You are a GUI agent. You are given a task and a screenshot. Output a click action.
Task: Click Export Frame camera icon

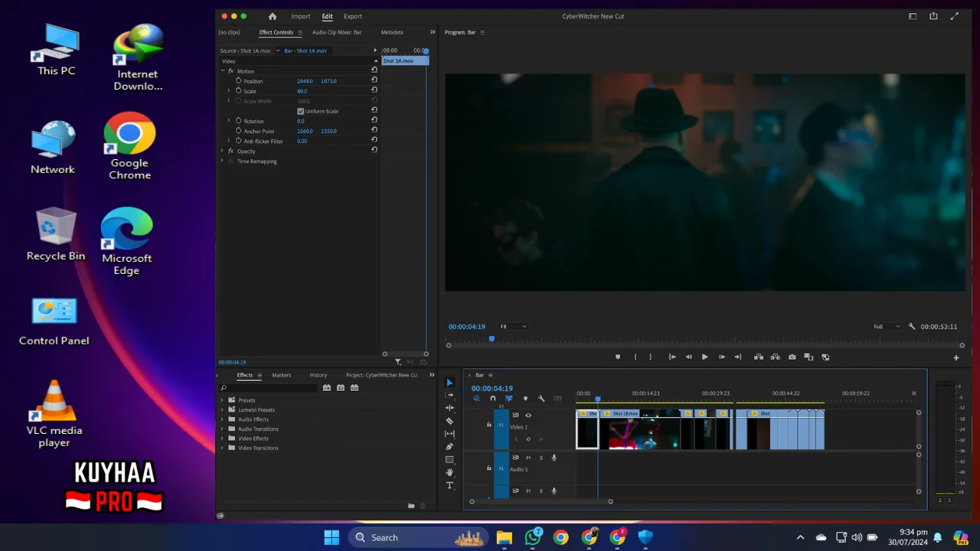(792, 357)
